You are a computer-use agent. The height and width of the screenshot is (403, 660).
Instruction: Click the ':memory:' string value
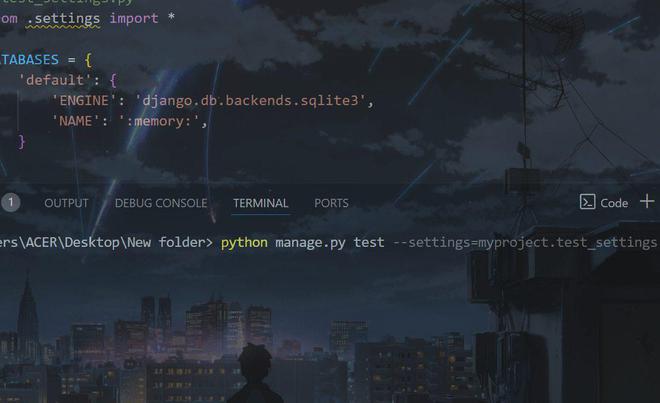tap(159, 121)
